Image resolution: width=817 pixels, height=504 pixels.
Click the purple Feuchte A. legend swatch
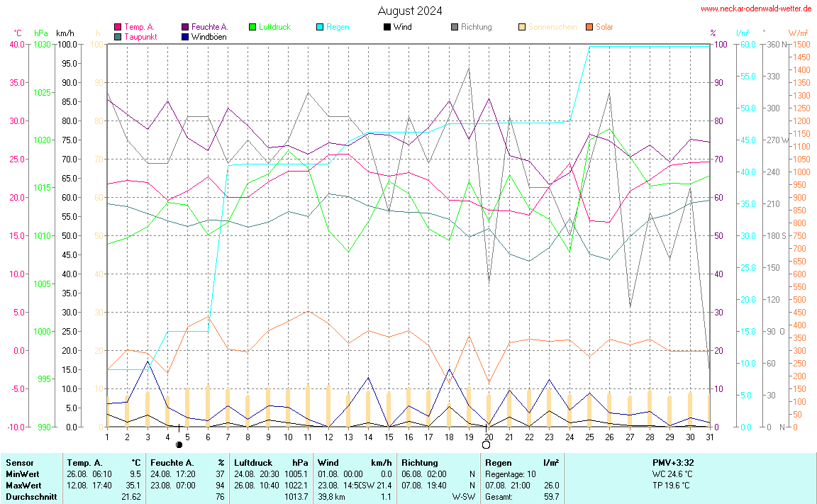185,27
